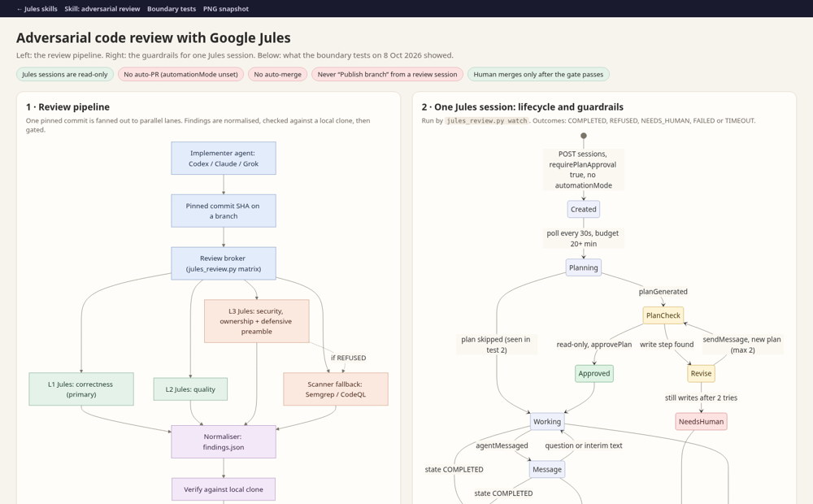Select the Pinned commit SHA node
This screenshot has height=504, width=813.
[x=224, y=211]
